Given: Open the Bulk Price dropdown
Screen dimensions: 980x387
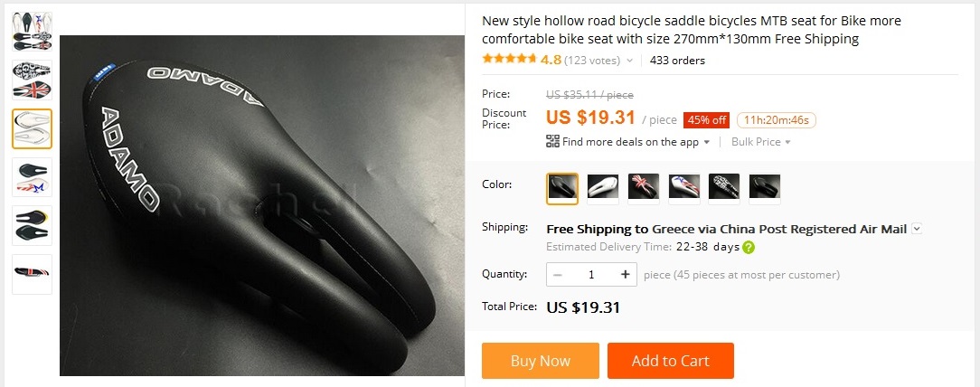Looking at the screenshot, I should click(x=760, y=142).
